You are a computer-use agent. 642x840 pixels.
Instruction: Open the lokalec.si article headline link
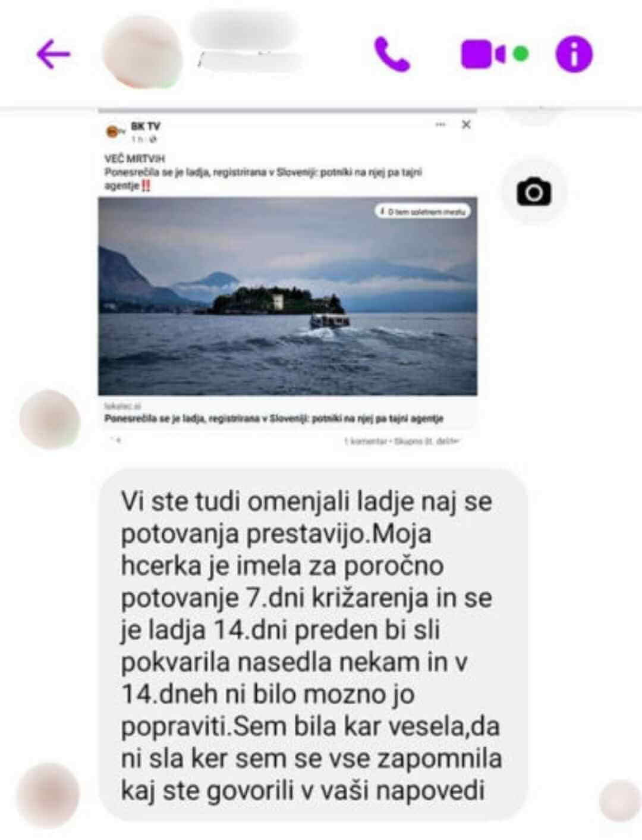[274, 418]
